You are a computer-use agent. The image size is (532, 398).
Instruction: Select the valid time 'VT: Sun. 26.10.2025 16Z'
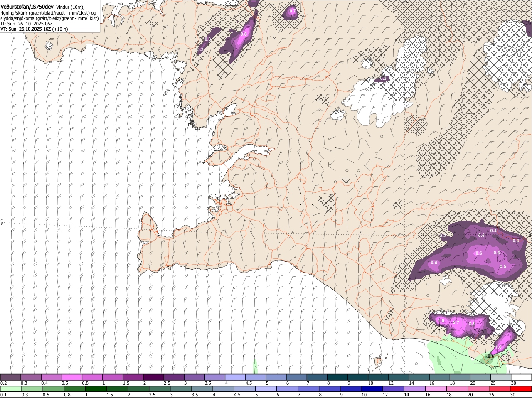pos(26,29)
